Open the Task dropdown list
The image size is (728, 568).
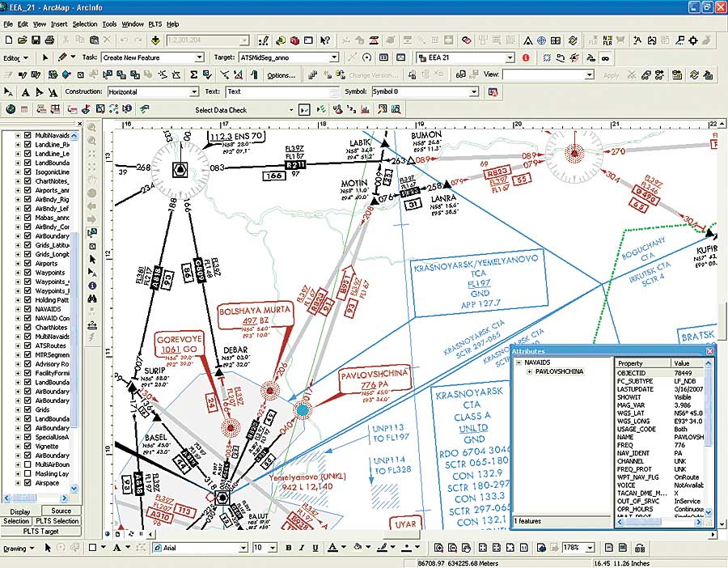[199, 58]
